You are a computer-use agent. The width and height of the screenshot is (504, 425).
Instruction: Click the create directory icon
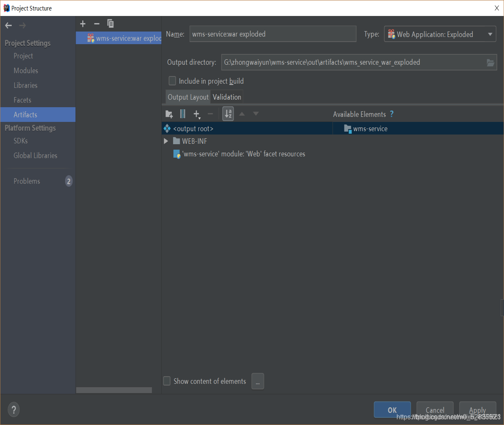169,114
